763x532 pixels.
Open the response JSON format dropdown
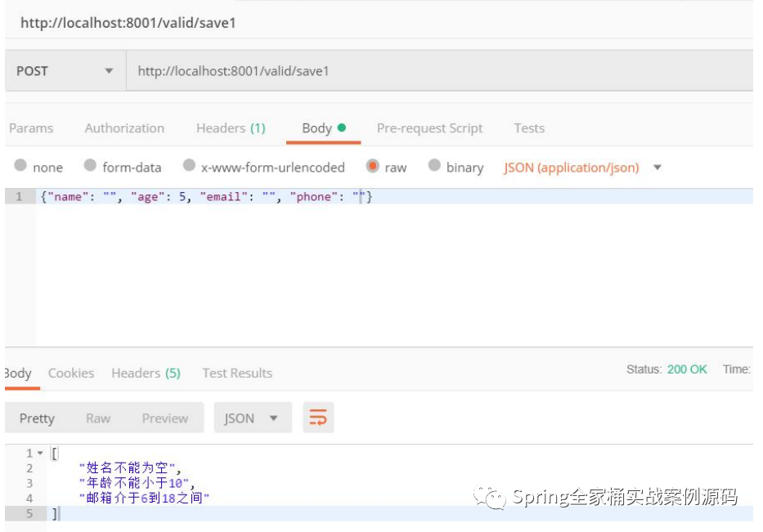tap(253, 418)
